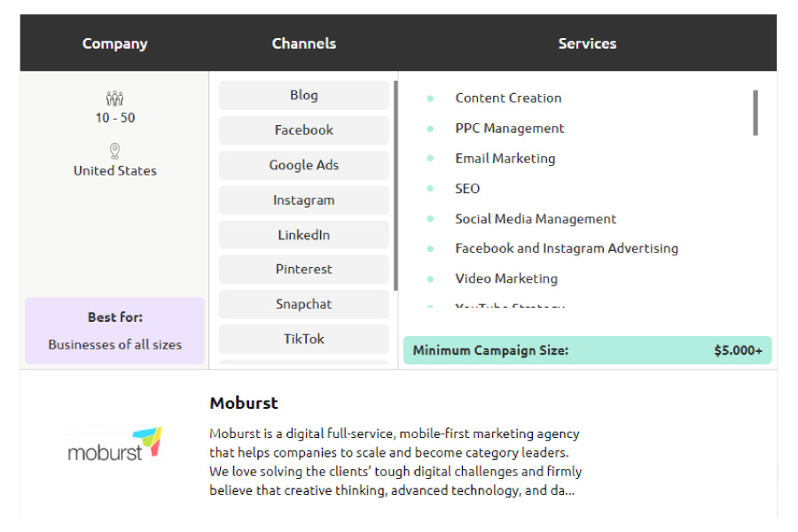Click the PPC Management service item
This screenshot has width=798, height=532.
point(510,129)
